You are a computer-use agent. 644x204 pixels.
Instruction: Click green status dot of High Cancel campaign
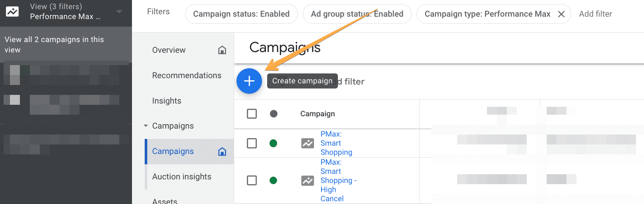[x=273, y=181]
